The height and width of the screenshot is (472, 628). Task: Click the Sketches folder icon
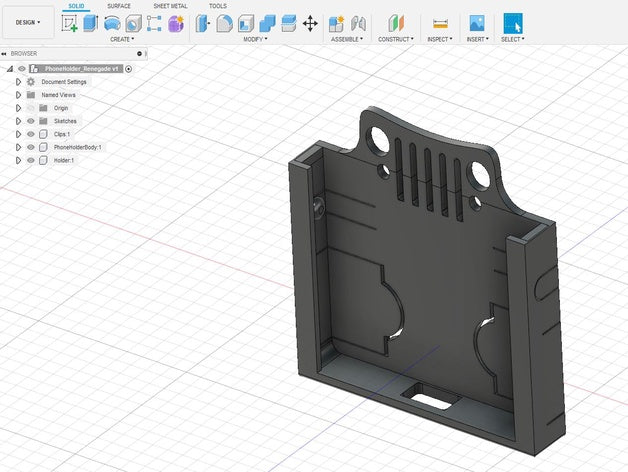pos(43,121)
